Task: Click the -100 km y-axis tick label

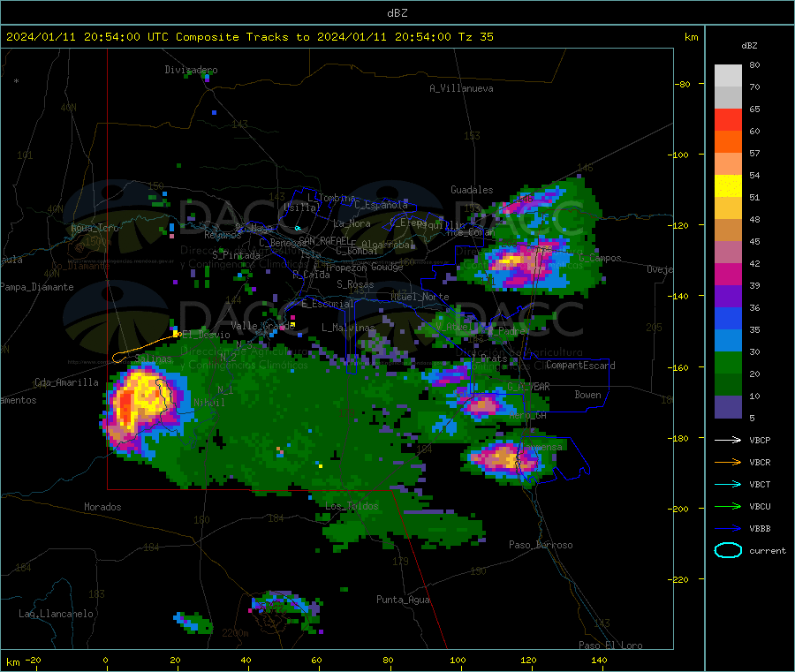Action: point(678,155)
